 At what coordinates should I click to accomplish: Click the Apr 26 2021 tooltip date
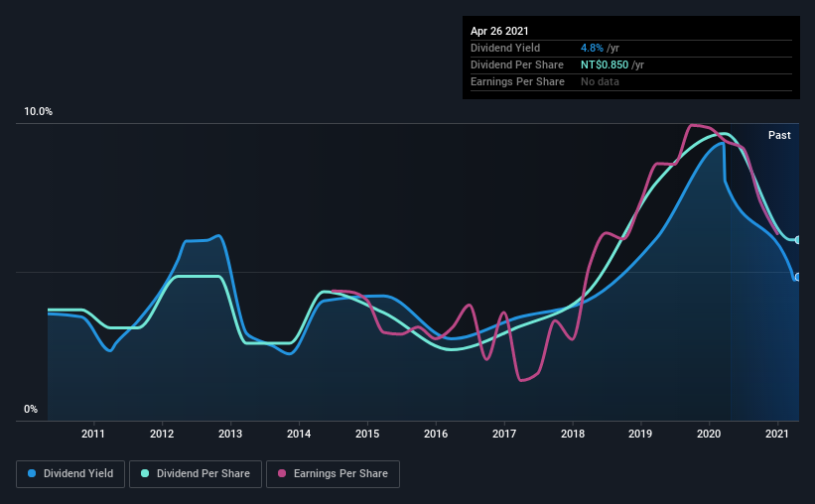coord(499,31)
